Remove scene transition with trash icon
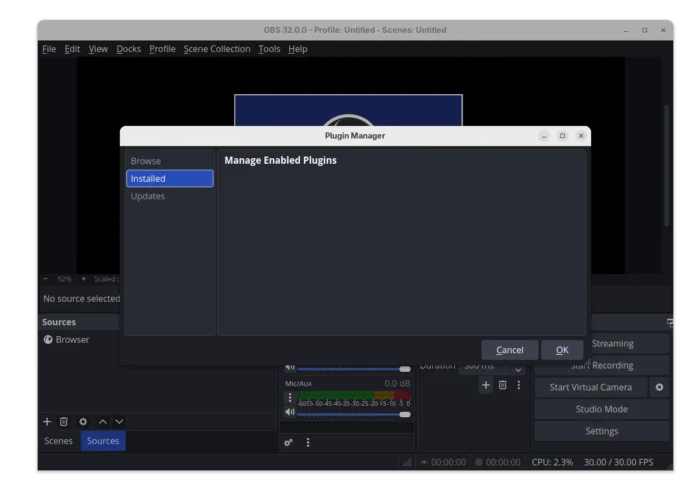700x495 pixels. (x=503, y=385)
